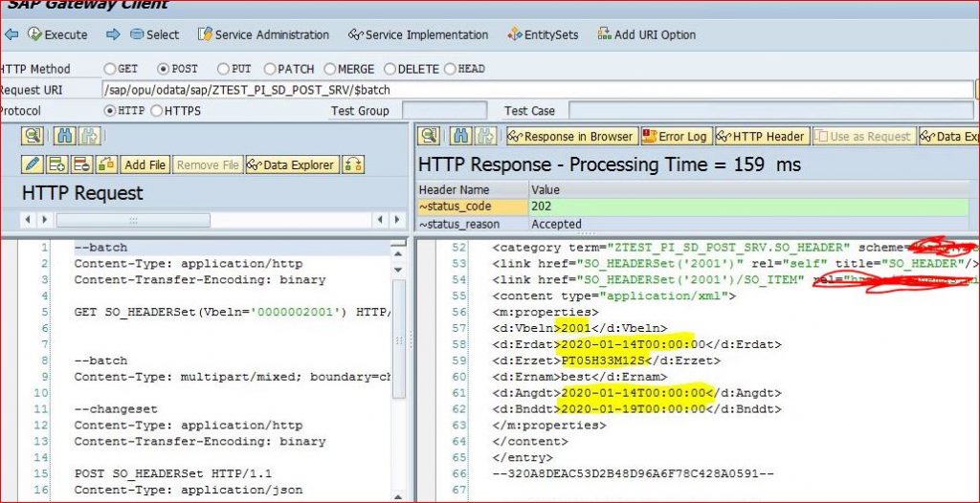
Task: Select the Accepted value cell
Action: (748, 224)
